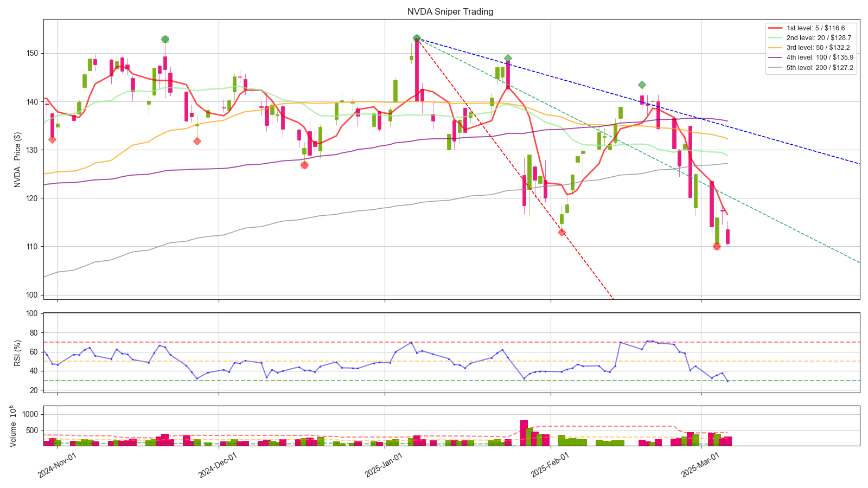Image resolution: width=868 pixels, height=488 pixels.
Task: Click the red line sample beside 1st level
Action: pyautogui.click(x=775, y=28)
